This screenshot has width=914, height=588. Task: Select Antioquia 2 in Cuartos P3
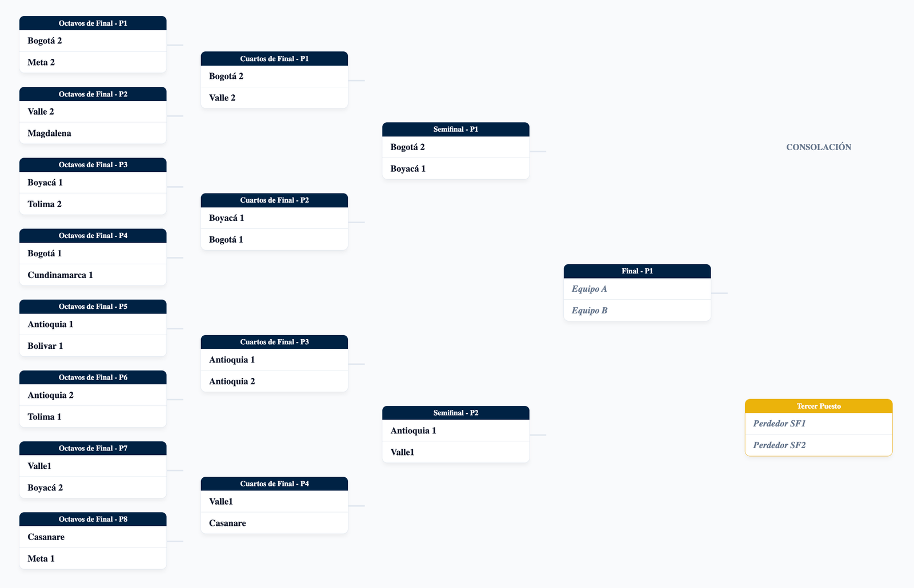(x=274, y=381)
